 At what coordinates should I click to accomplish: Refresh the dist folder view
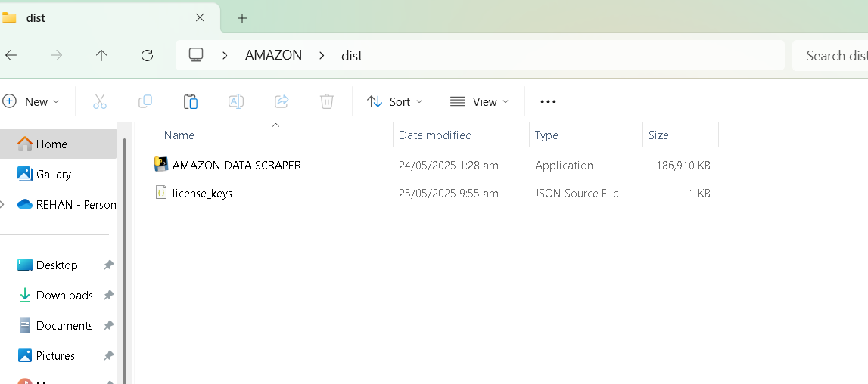(x=147, y=55)
